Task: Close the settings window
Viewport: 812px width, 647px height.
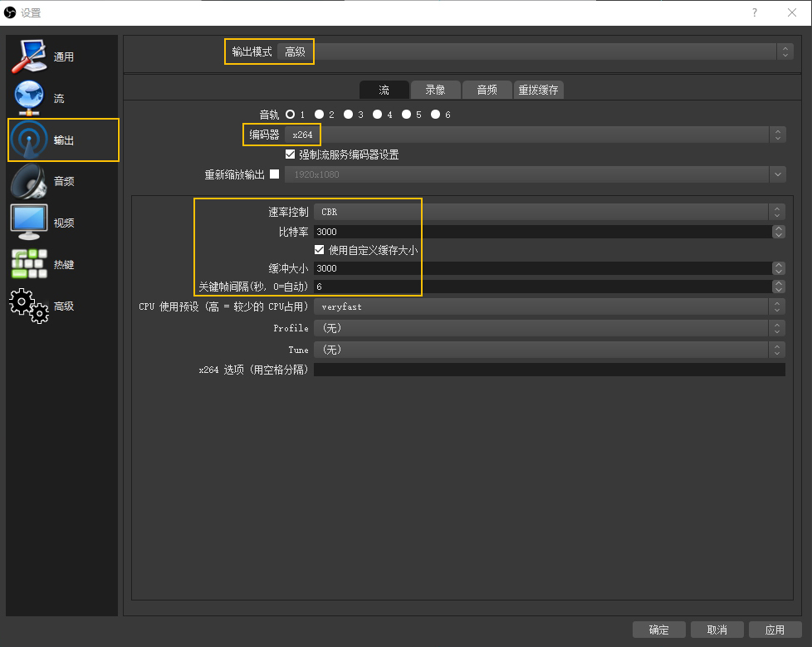Action: point(792,12)
